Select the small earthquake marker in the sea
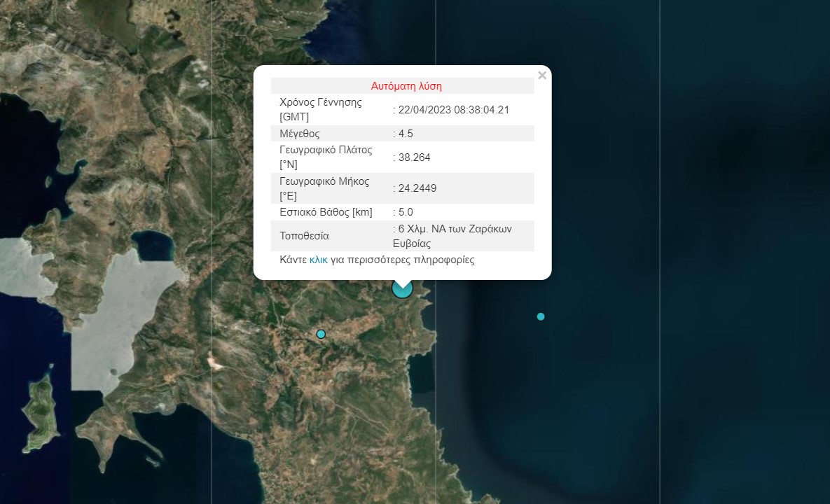This screenshot has height=504, width=830. coord(541,316)
